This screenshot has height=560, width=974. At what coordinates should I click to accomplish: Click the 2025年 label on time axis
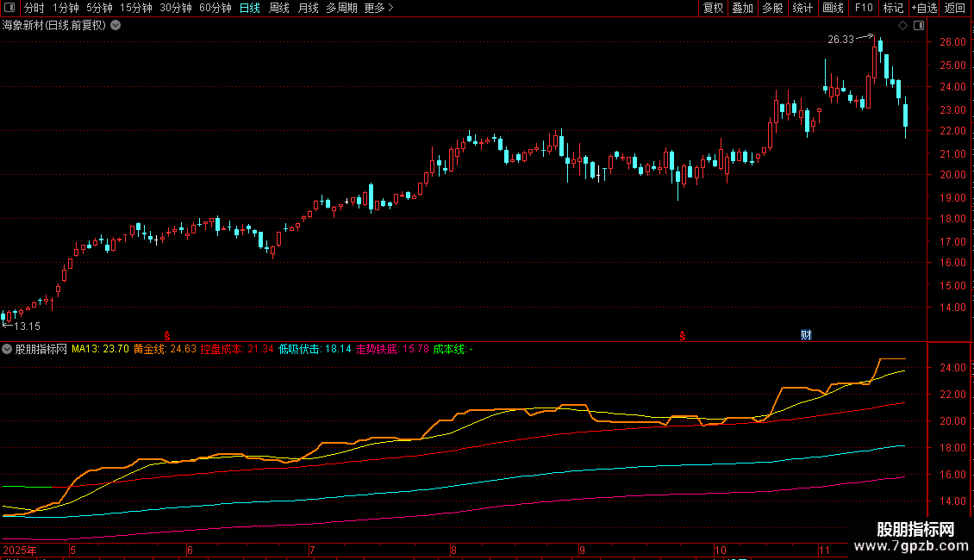(19, 550)
